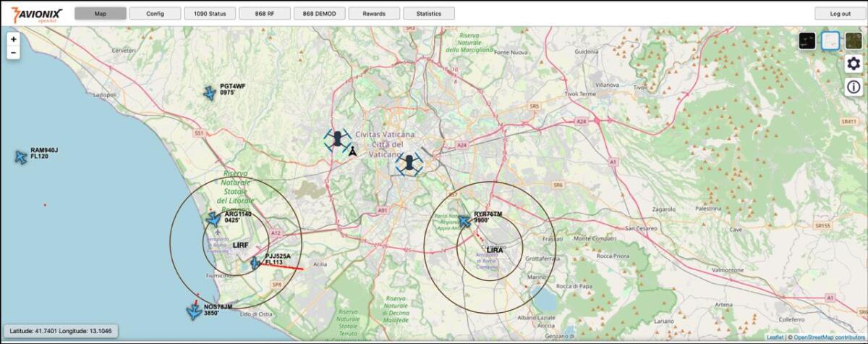The image size is (868, 344).
Task: Click the LIRF airport label
Action: click(241, 246)
